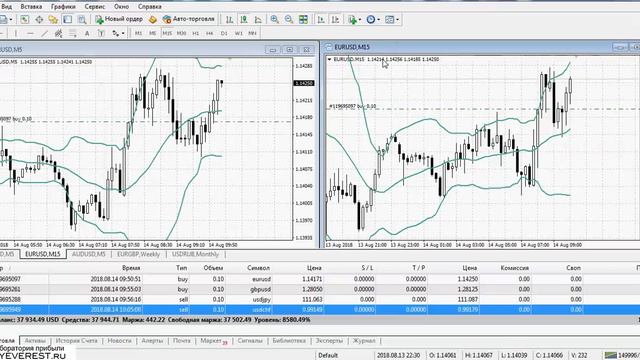This screenshot has width=640, height=360.
Task: Click the Новый ордер button
Action: tap(119, 19)
